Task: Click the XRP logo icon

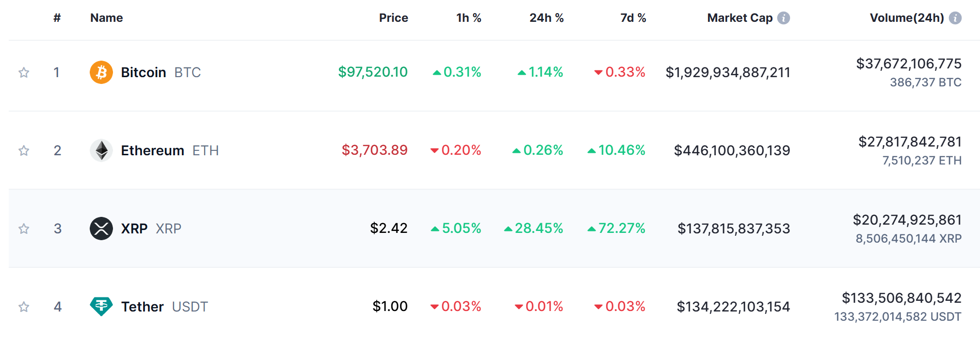Action: click(x=101, y=229)
